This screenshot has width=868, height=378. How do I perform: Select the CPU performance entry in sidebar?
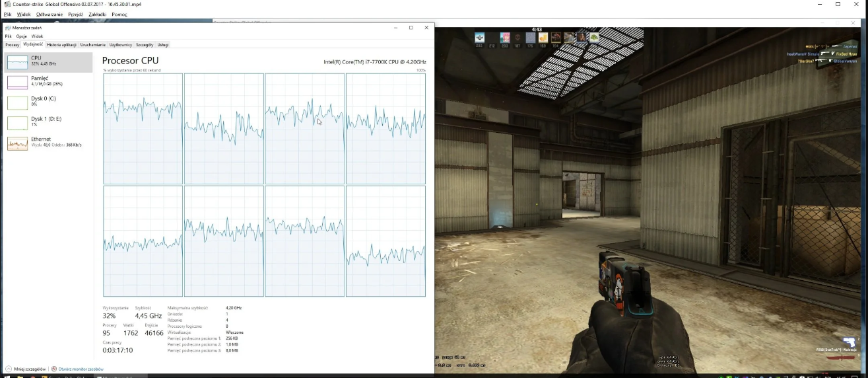(49, 62)
